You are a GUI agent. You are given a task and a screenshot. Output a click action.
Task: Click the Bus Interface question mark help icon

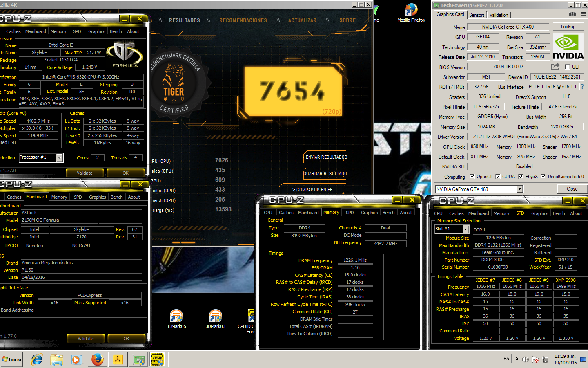pos(582,87)
